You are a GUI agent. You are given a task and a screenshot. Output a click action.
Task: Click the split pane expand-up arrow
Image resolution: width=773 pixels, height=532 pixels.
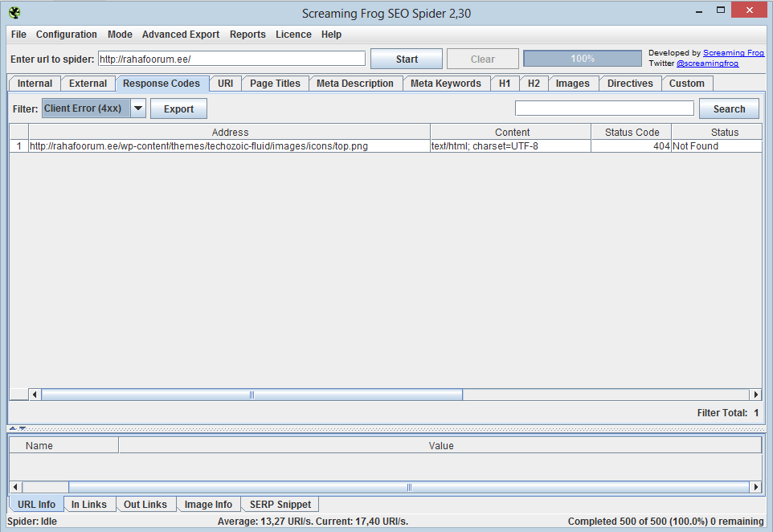pyautogui.click(x=13, y=428)
